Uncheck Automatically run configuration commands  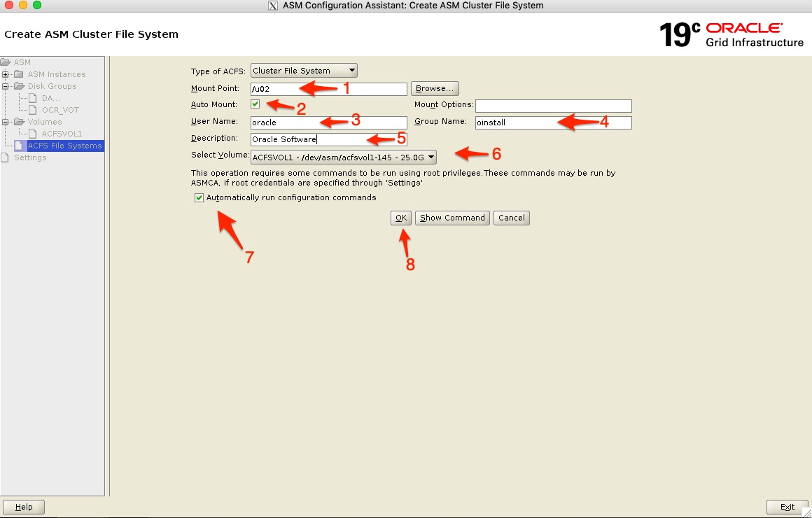click(199, 197)
